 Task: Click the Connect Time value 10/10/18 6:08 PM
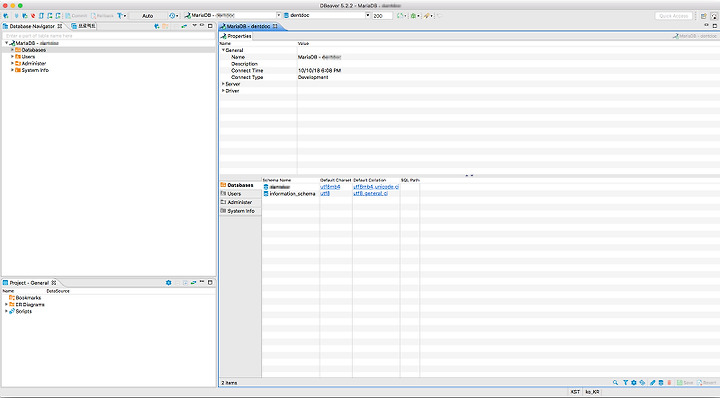tap(320, 71)
